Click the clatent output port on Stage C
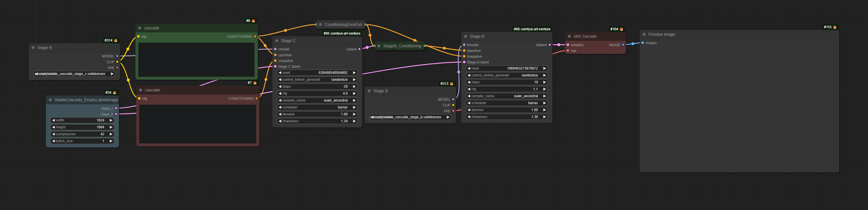Viewport: 868px width, 210px height. (359, 49)
